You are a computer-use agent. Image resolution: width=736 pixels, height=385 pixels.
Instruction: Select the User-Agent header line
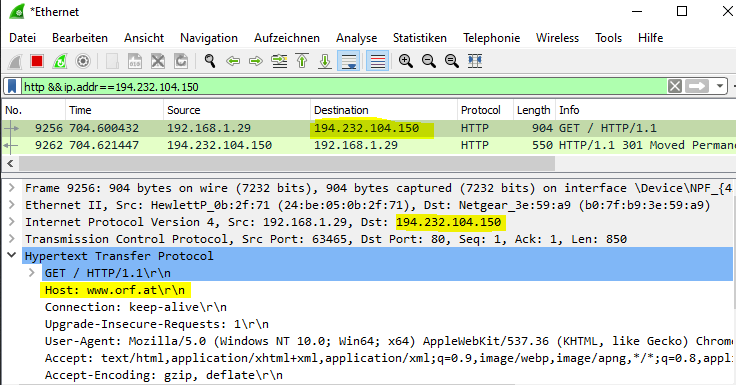[x=390, y=341]
